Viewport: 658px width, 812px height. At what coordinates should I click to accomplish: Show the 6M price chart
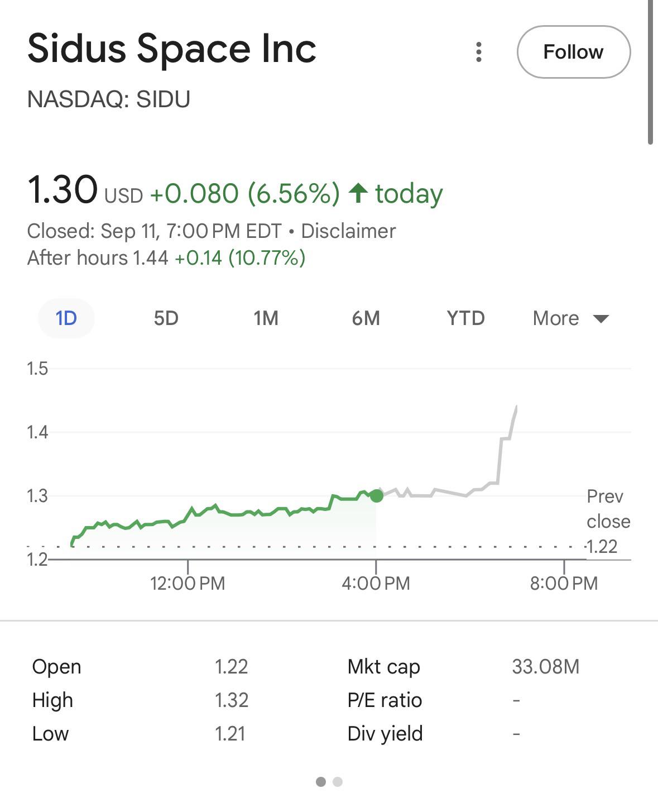tap(366, 318)
